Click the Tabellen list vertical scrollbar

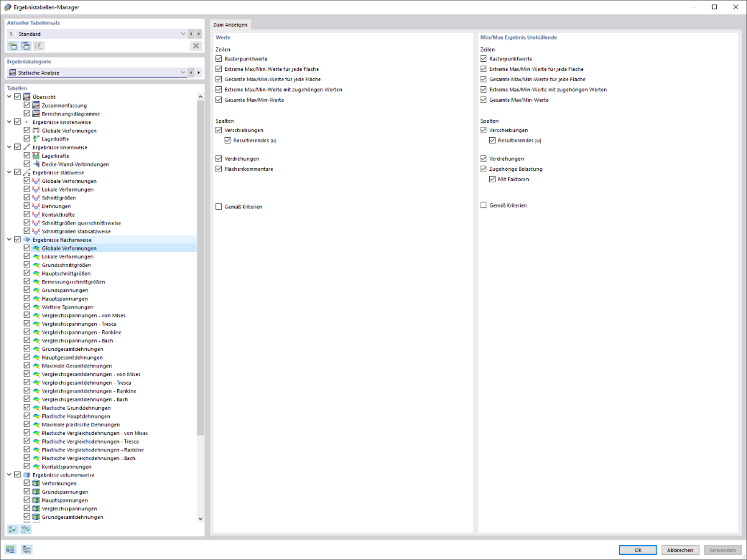click(x=200, y=268)
